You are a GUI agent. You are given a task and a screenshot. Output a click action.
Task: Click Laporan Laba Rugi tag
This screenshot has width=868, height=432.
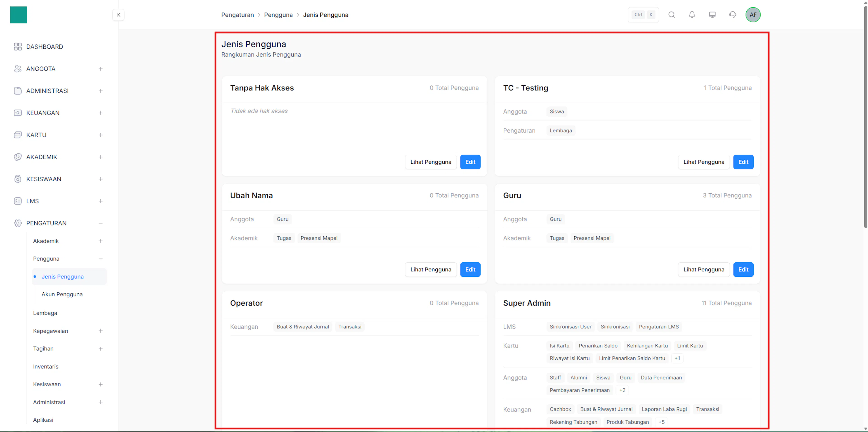pyautogui.click(x=664, y=409)
